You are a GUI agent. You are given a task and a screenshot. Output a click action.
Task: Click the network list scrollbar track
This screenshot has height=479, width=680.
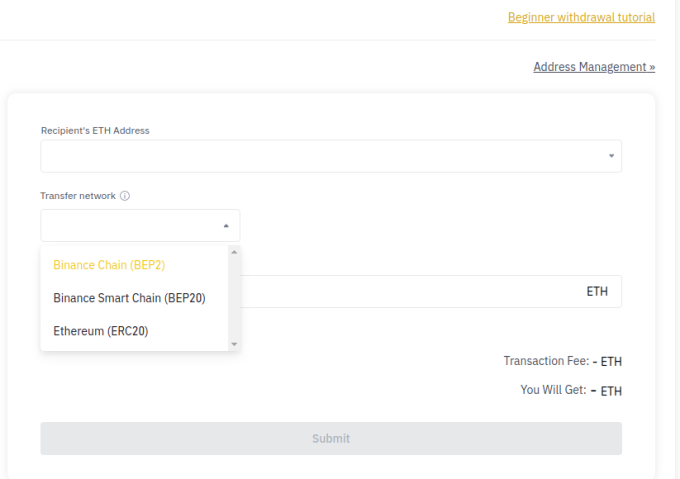point(234,298)
